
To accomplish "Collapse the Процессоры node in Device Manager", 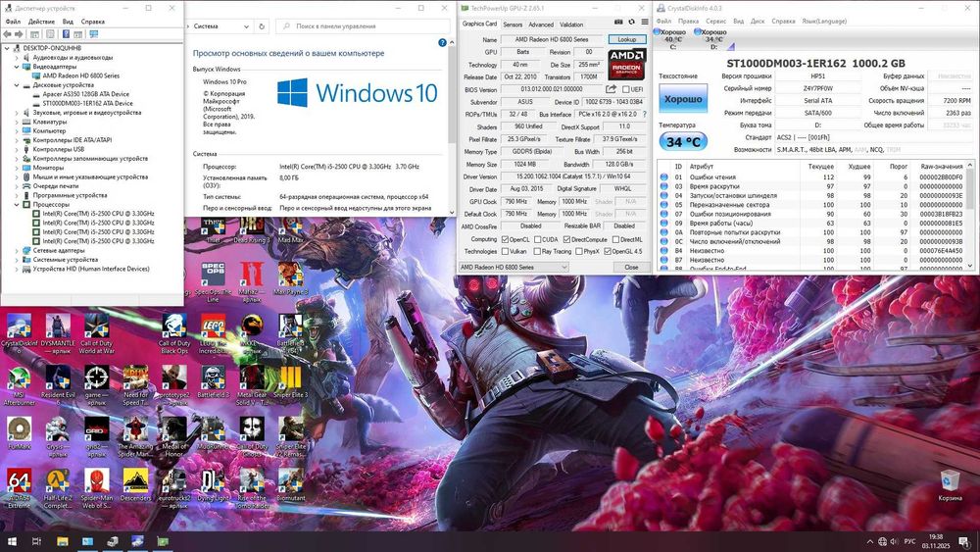I will (17, 204).
